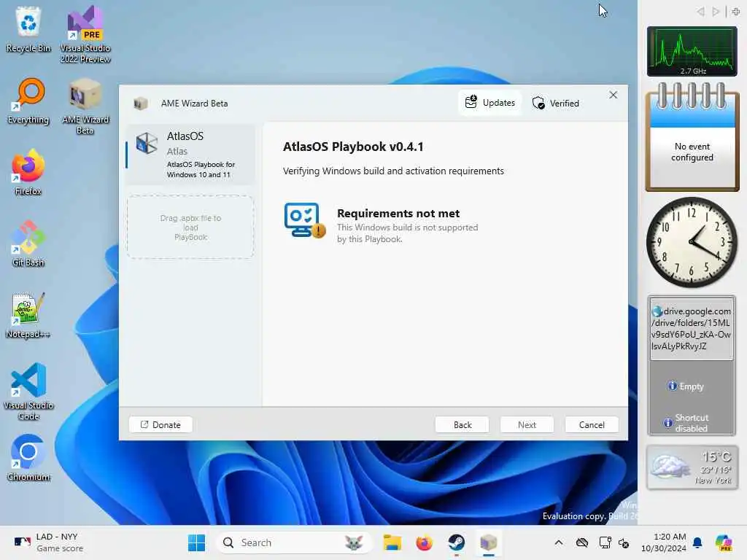The height and width of the screenshot is (560, 747).
Task: Click the sidebar previous arrow
Action: click(x=700, y=12)
